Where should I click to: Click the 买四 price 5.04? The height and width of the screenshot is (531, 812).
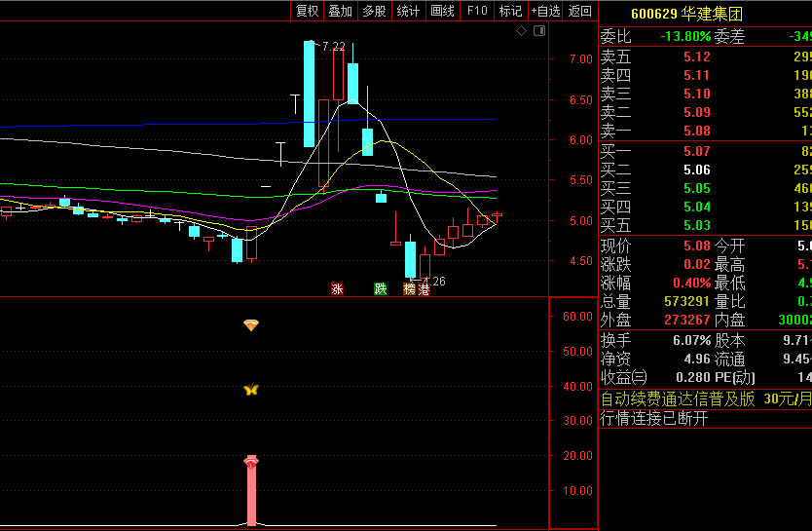(x=696, y=207)
